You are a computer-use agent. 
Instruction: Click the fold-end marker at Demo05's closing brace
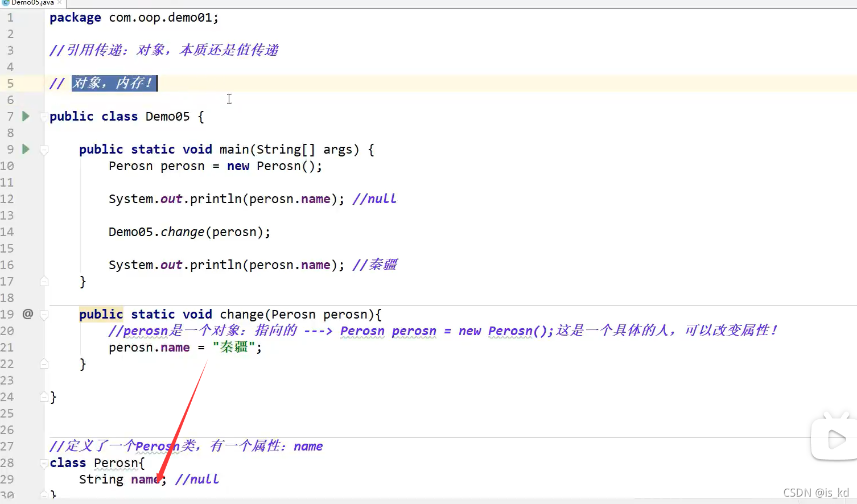[44, 396]
